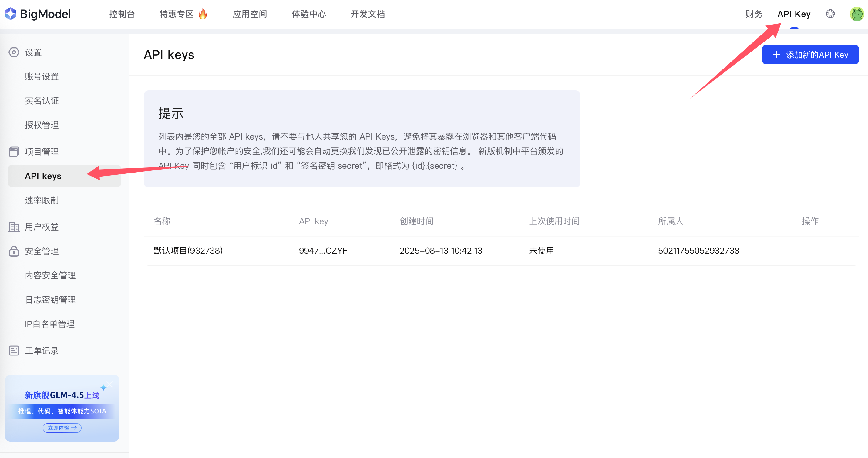Open the 控制台 console menu

122,14
